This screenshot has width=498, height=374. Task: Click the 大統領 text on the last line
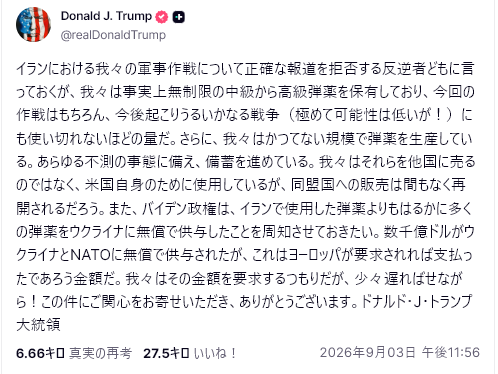(38, 325)
